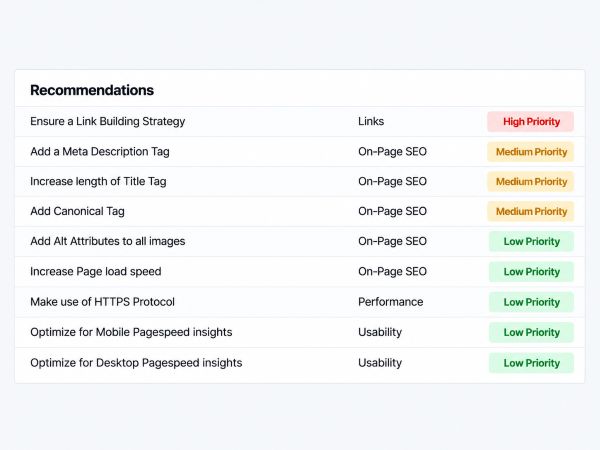
Task: Click Low Priority badge for Desktop Pagespeed
Action: tap(531, 363)
